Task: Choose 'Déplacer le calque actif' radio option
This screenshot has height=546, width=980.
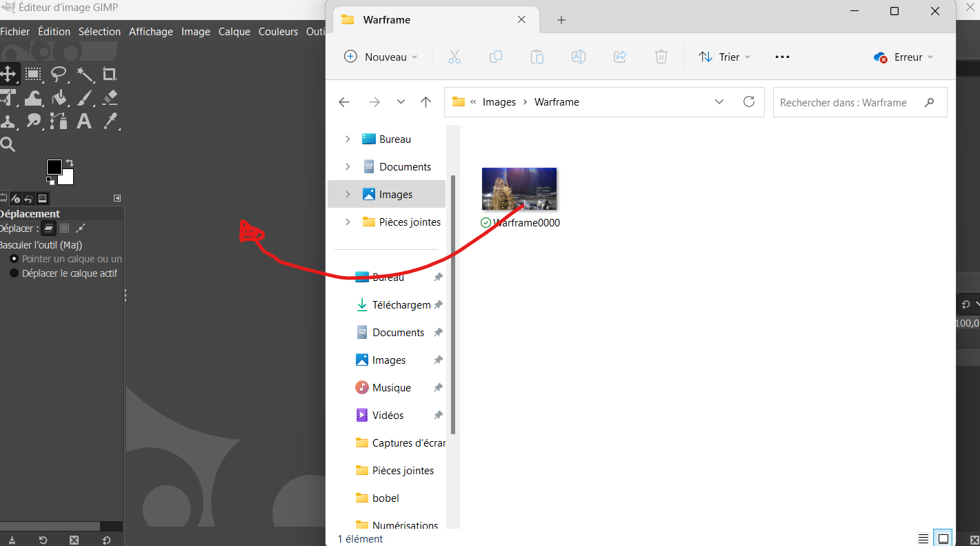Action: point(14,273)
